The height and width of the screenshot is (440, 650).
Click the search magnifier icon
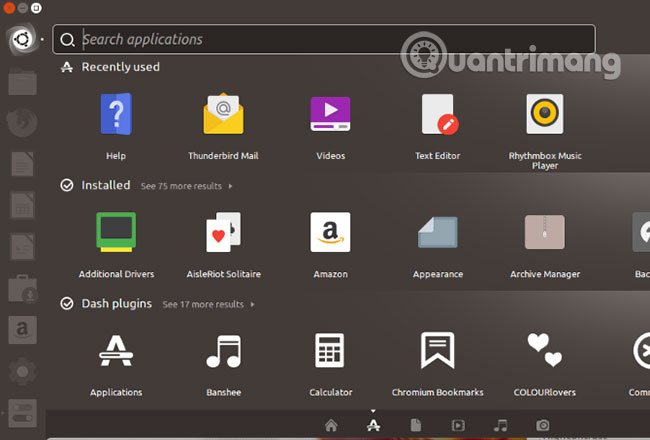coord(67,40)
